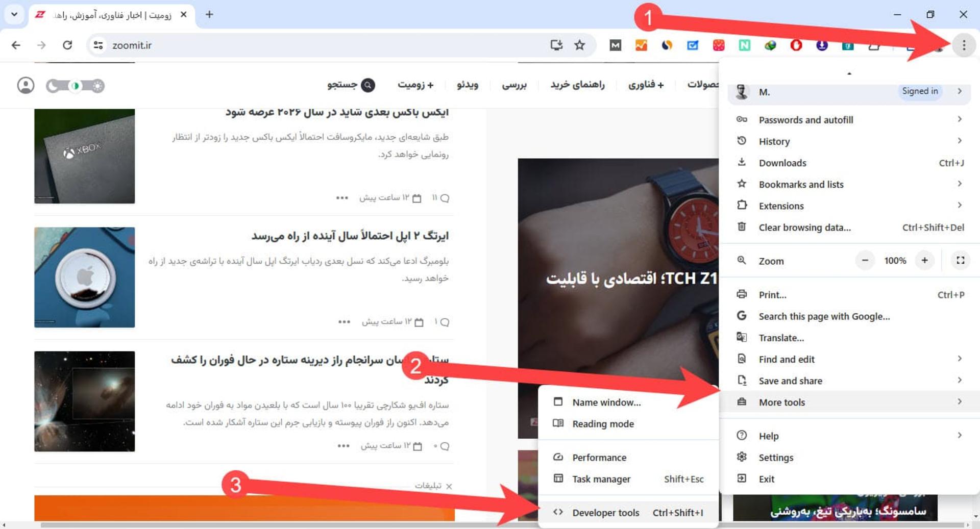Select Print in the Chrome menu

[849, 294]
